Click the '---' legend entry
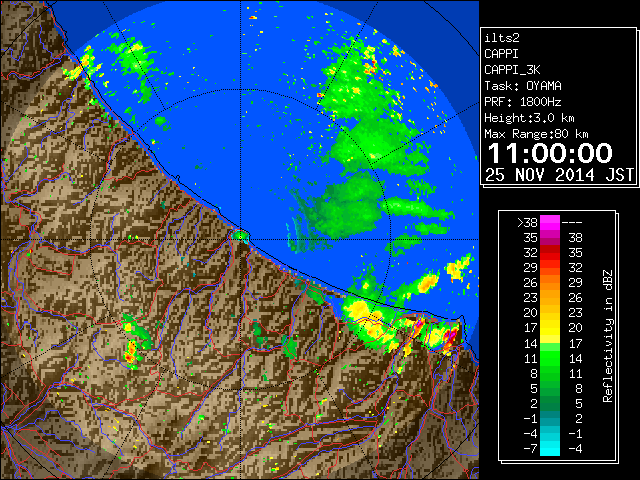The width and height of the screenshot is (640, 480). pyautogui.click(x=572, y=223)
